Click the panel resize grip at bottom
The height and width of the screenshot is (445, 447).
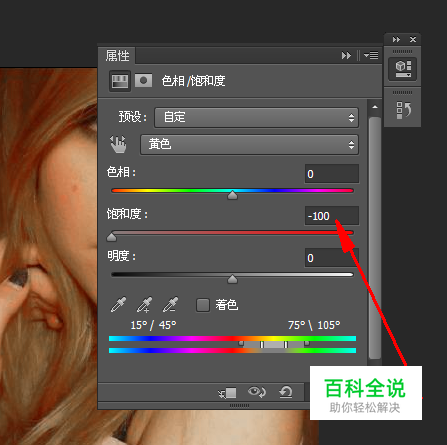239,405
